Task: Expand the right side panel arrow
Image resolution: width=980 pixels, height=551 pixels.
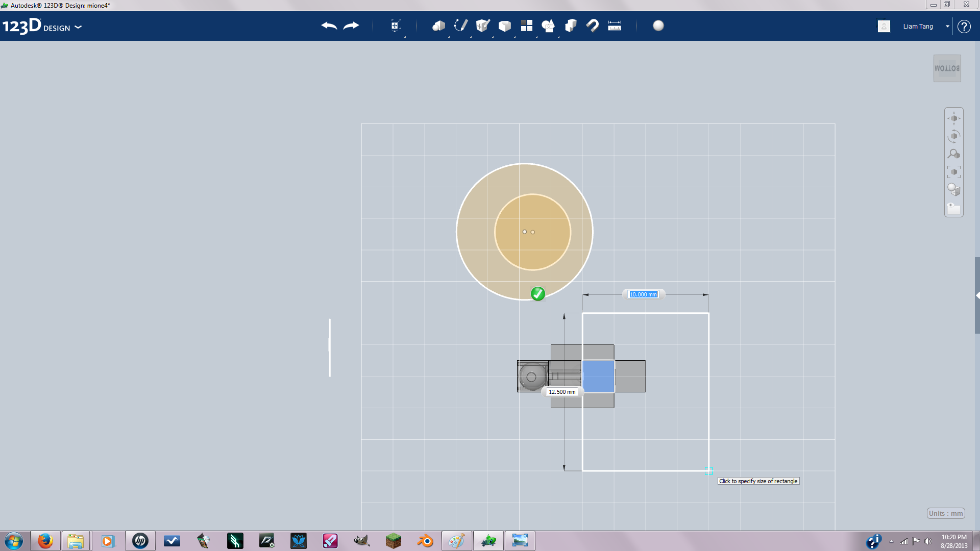Action: coord(977,295)
